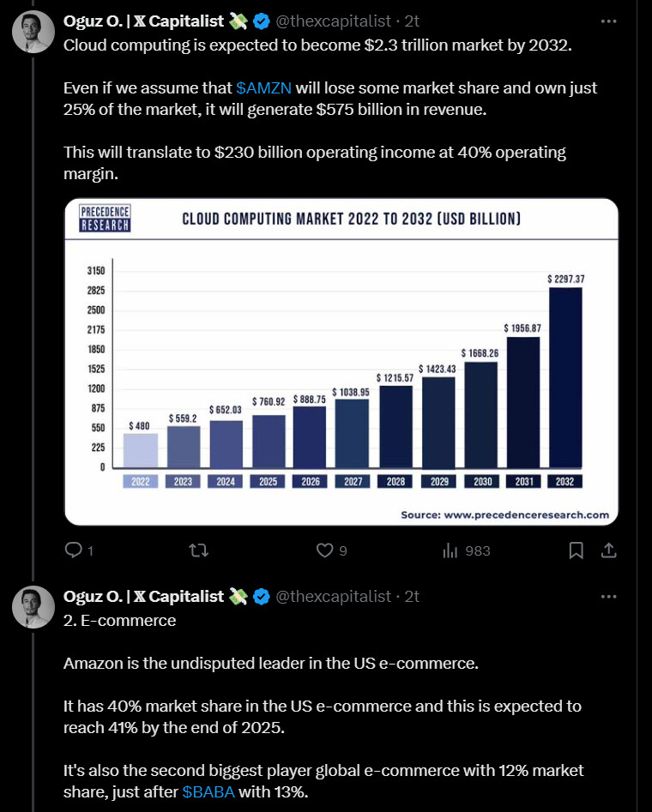Viewport: 652px width, 812px height.
Task: Open more options on E-commerce tweet
Action: (x=608, y=596)
